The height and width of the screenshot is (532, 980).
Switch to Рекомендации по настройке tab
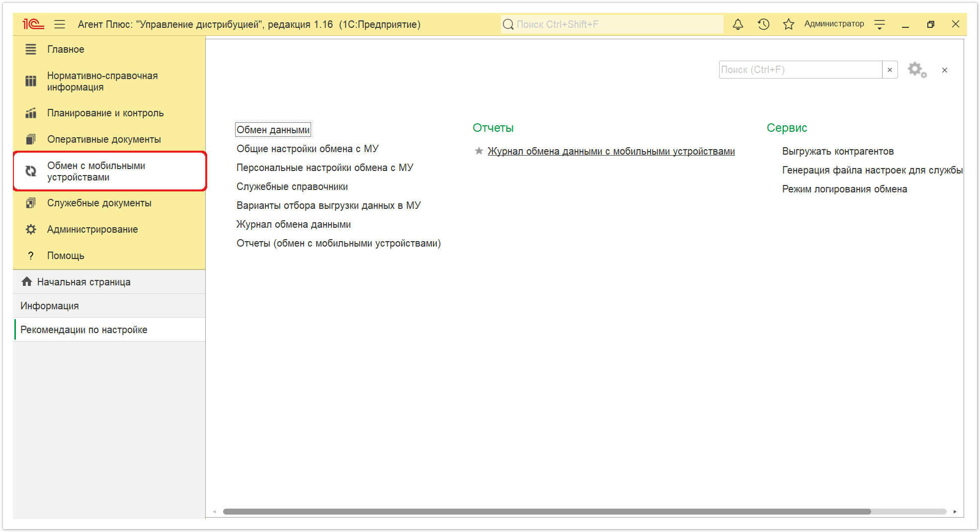pyautogui.click(x=109, y=330)
